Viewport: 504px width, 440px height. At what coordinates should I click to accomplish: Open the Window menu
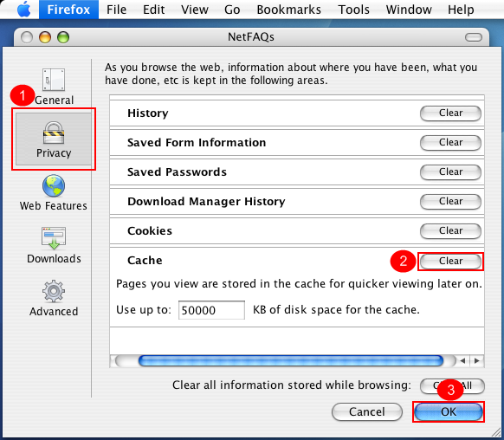point(409,10)
